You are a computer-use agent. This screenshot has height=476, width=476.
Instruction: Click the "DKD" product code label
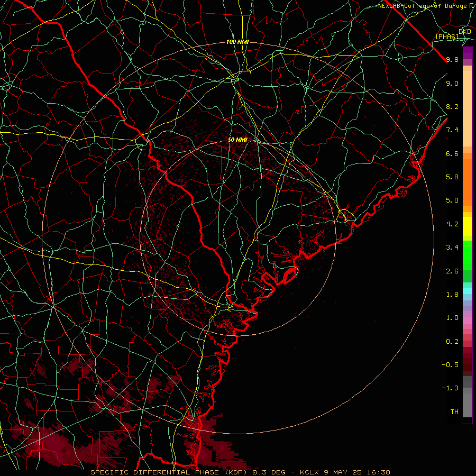click(465, 32)
